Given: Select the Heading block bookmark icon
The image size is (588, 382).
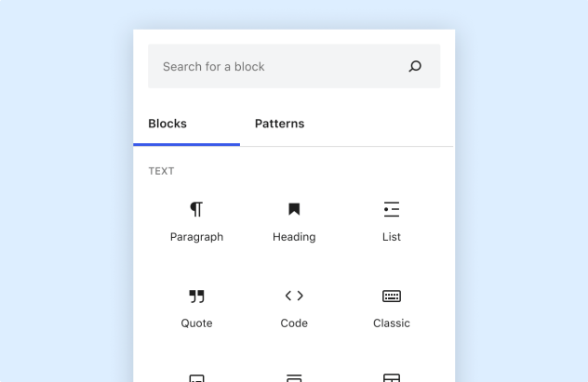Looking at the screenshot, I should (294, 209).
